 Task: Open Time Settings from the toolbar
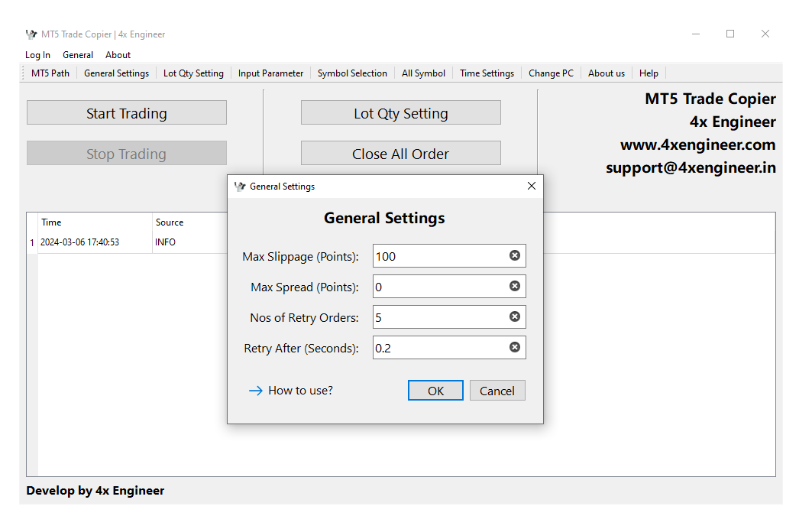[487, 73]
